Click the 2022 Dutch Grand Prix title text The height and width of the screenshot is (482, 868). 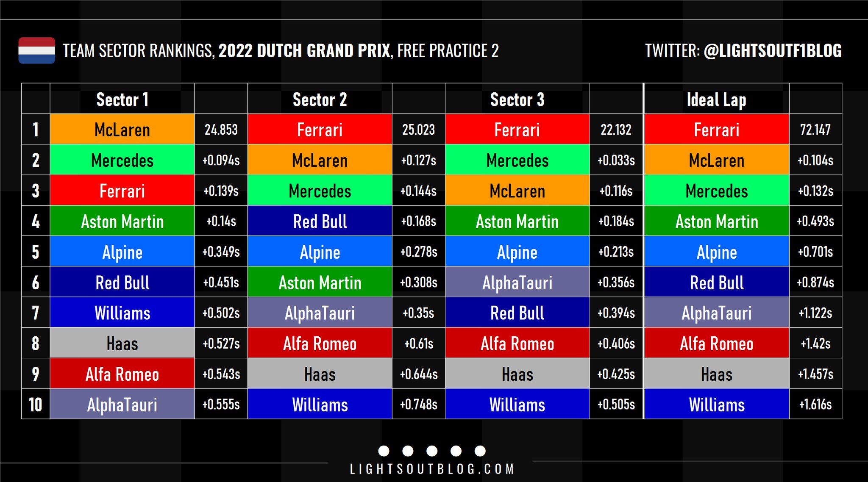304,51
